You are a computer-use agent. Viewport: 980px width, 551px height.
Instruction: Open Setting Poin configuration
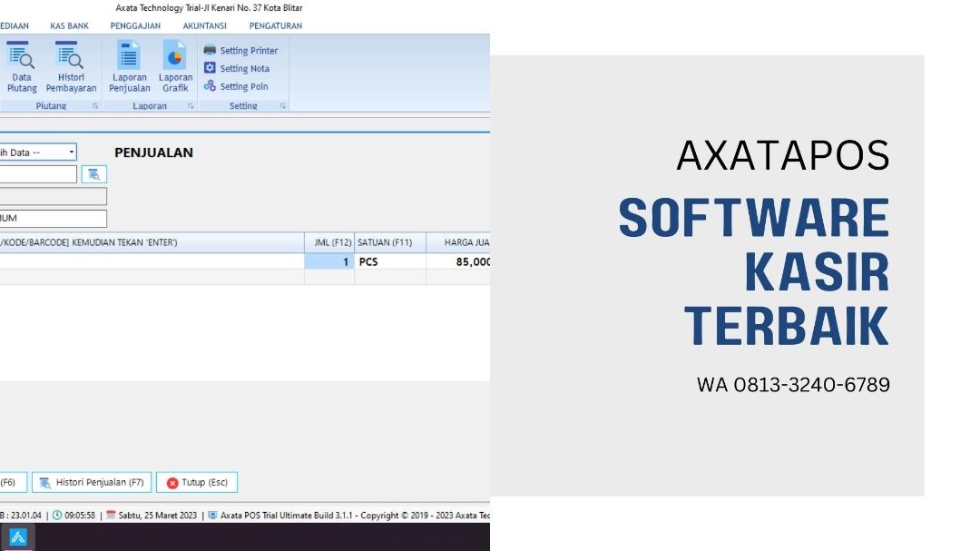[x=236, y=87]
